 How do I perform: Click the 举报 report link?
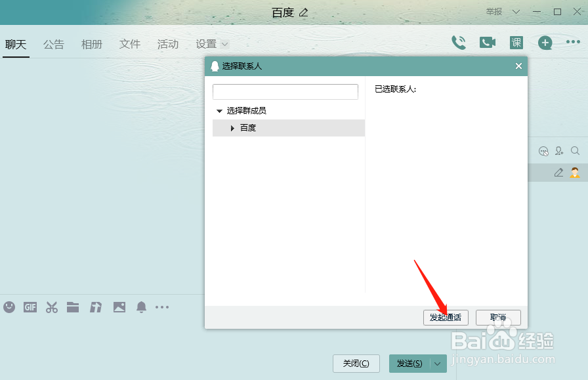[494, 12]
